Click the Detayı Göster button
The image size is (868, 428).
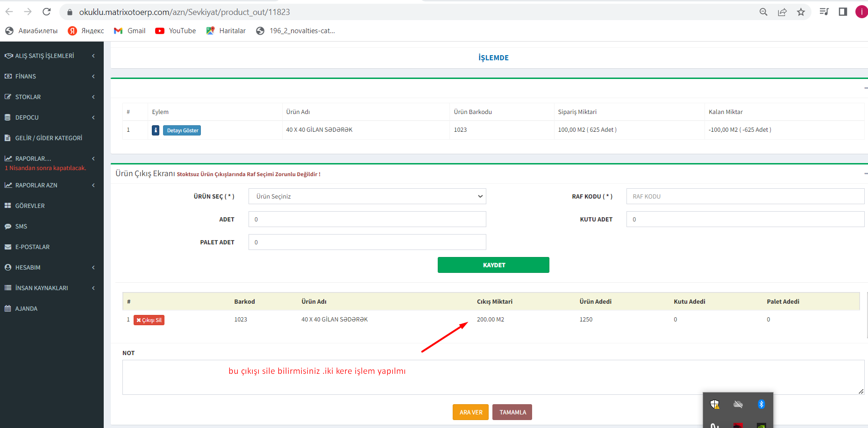(182, 130)
